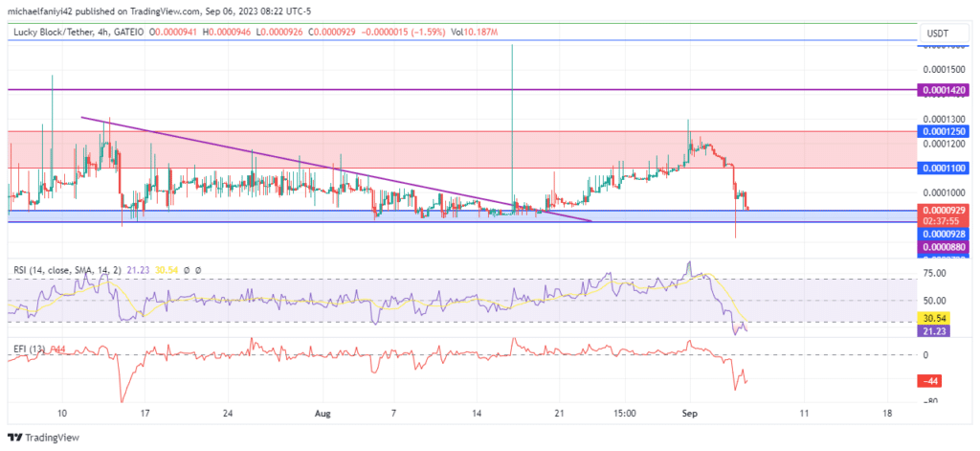Click the EFI (13) indicator legend
Viewport: 980px width, 451px height.
point(29,349)
